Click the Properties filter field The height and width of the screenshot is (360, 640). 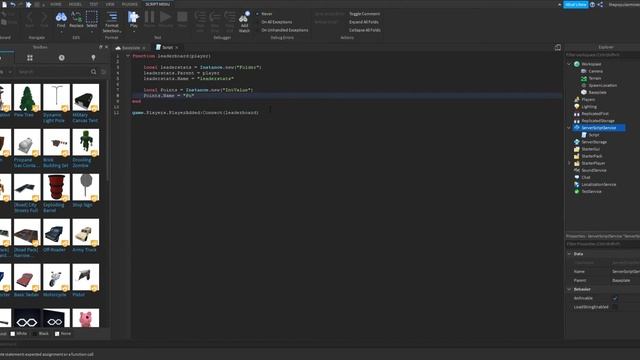click(x=602, y=244)
